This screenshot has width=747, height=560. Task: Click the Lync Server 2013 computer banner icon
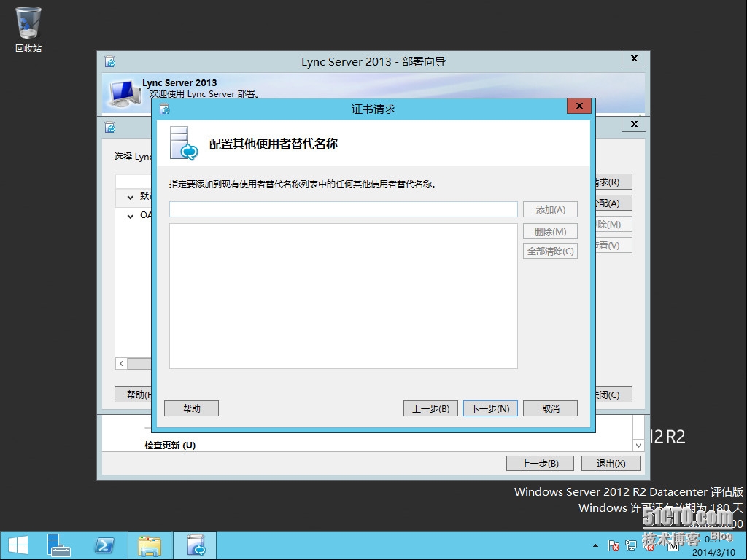point(124,94)
